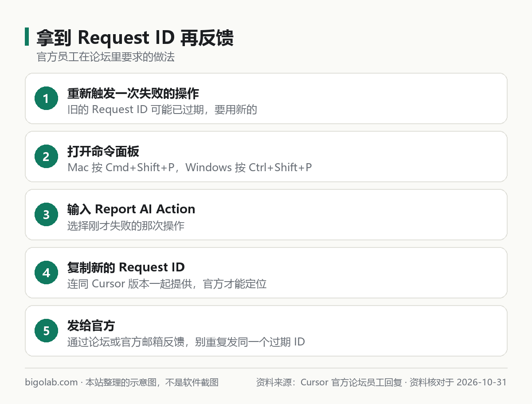Select the step title '发给官方'

(91, 326)
